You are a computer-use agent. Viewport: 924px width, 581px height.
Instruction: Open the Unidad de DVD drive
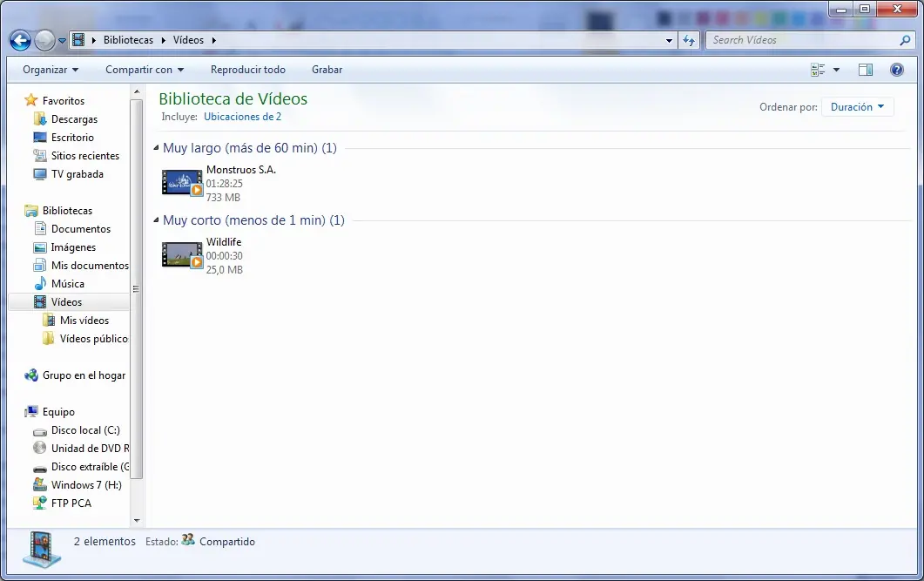pos(90,449)
